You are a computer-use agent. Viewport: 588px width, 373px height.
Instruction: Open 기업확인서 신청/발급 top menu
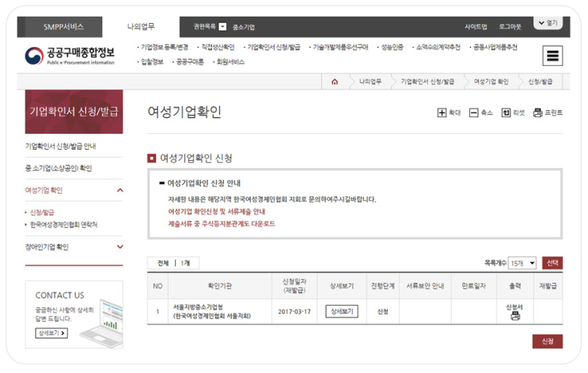[x=273, y=48]
